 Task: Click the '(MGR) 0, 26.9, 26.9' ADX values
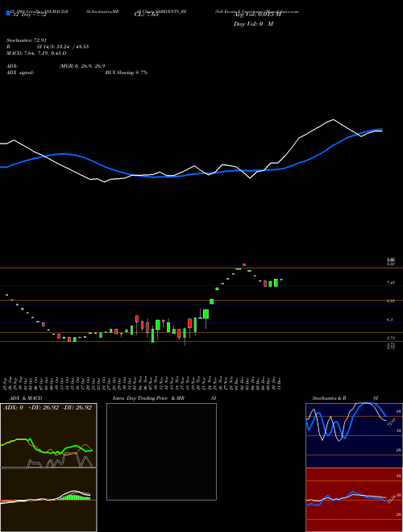pos(81,66)
